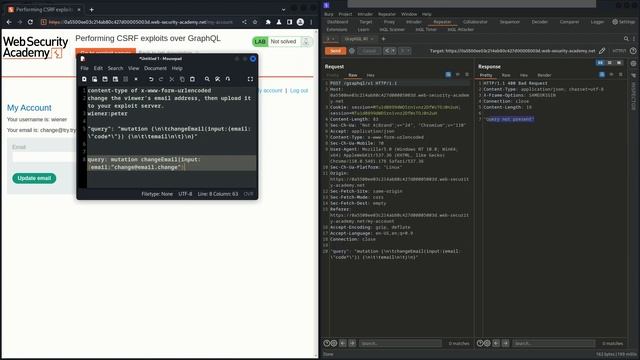Screen dimensions: 640x360
Task: Open Burp Settings
Action: click(x=624, y=22)
